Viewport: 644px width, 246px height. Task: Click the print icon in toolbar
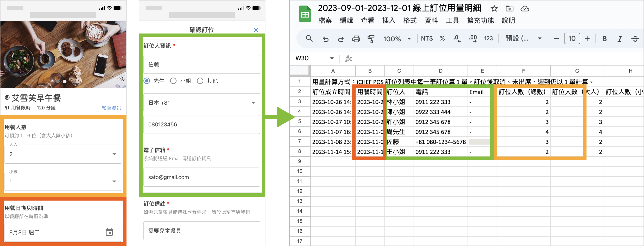point(356,39)
